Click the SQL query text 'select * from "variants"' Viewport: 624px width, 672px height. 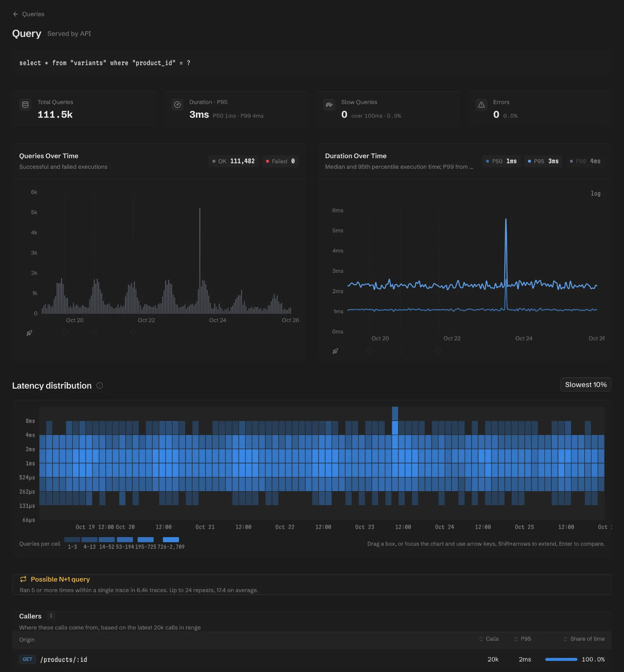[x=63, y=63]
